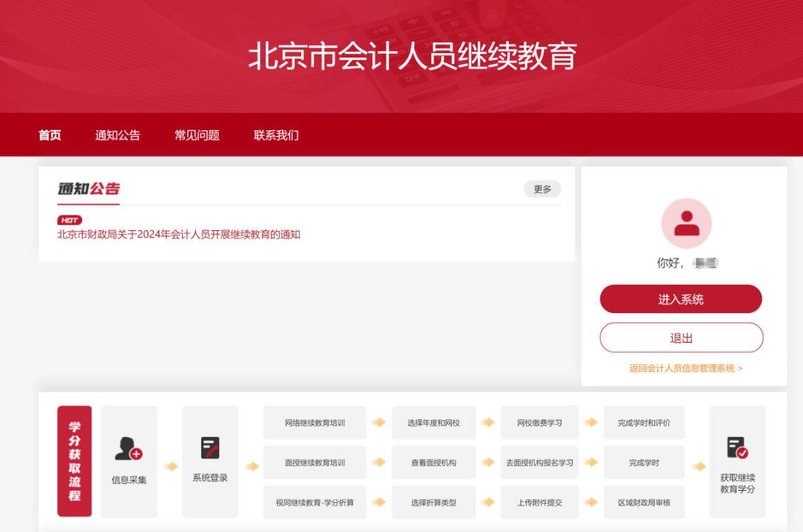
Task: Click the 退出 logout button
Action: [680, 338]
